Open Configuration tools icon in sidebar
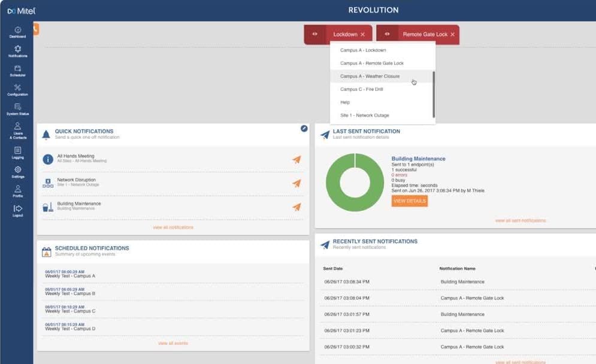Screen dimensions: 596x364 [x=17, y=90]
